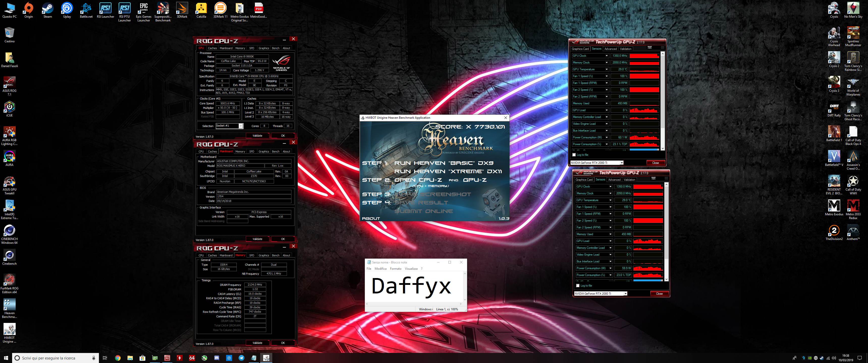Run Heaven Xtreme DX11 benchmark
Viewport: 868px width, 363px height.
[x=448, y=171]
